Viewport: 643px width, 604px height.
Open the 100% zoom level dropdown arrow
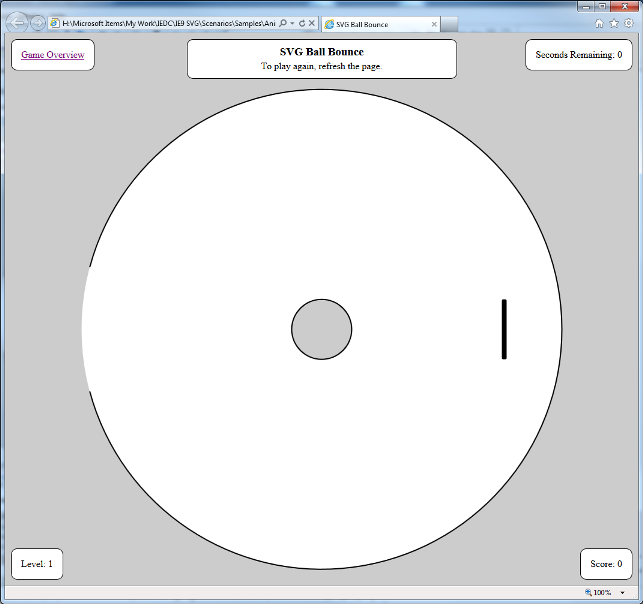[622, 593]
